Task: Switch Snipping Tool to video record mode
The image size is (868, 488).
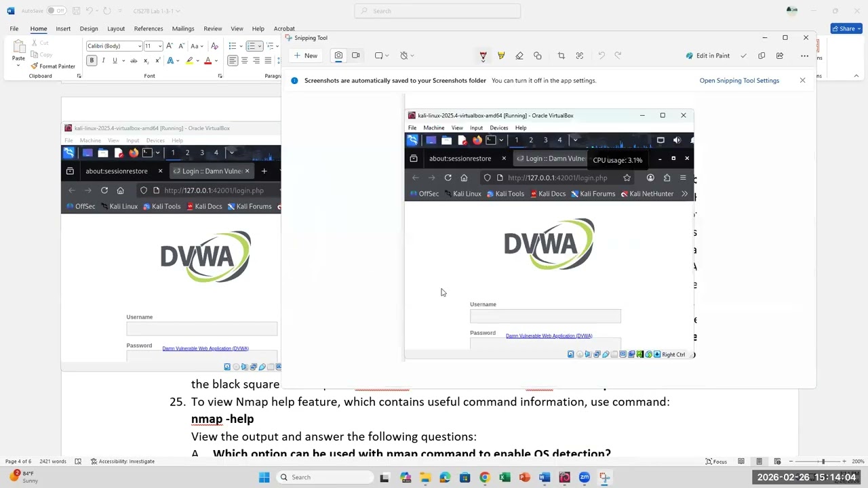Action: (355, 56)
